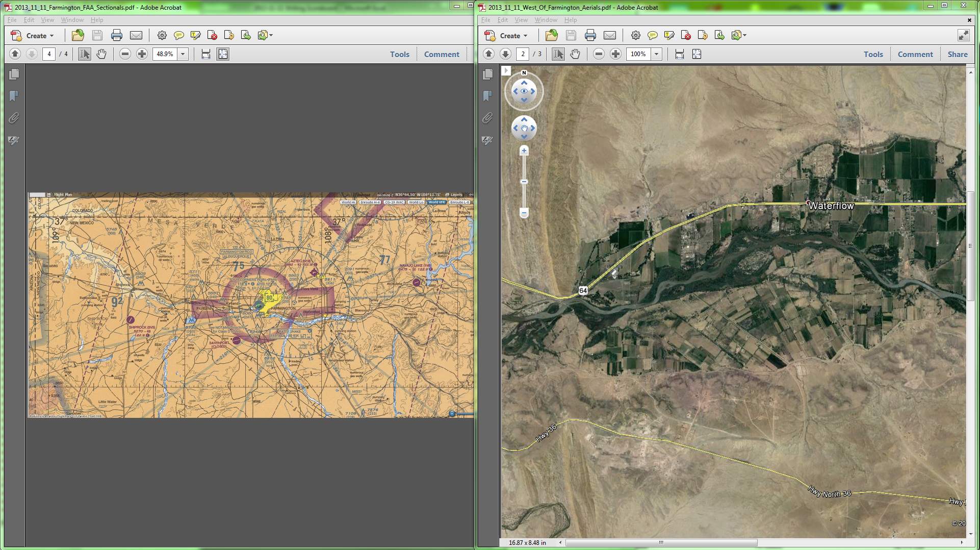Open the View menu in the Aerials window

521,20
